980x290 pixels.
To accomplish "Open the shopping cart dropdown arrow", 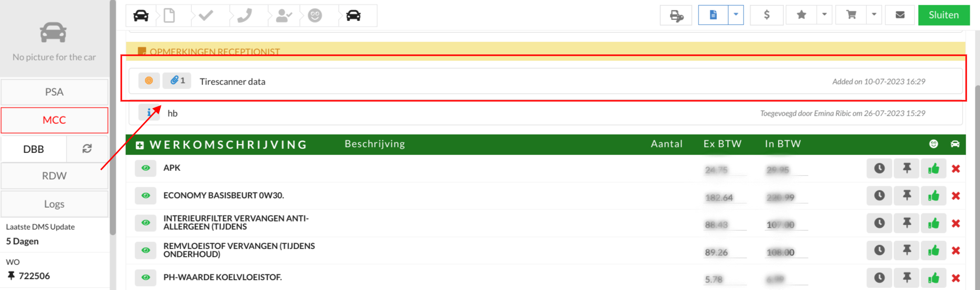I will click(874, 15).
